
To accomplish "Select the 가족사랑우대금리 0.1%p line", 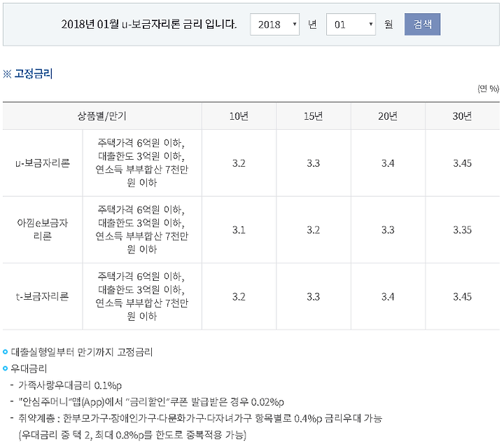I will [x=70, y=385].
